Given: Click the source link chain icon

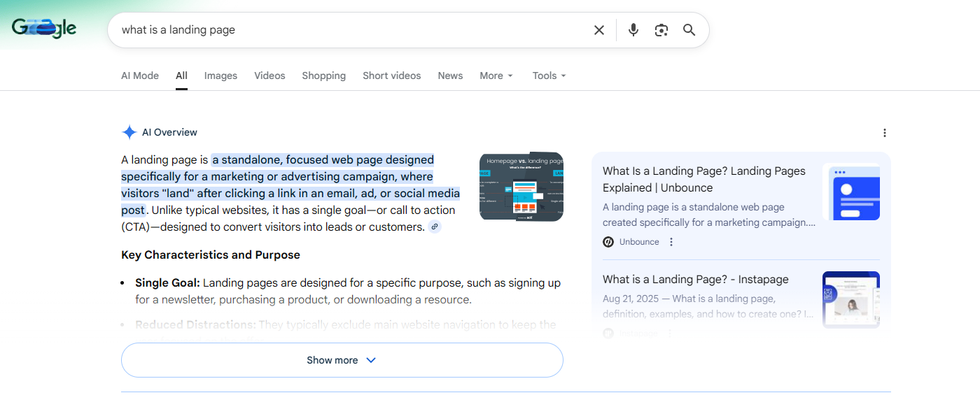Looking at the screenshot, I should click(x=435, y=227).
